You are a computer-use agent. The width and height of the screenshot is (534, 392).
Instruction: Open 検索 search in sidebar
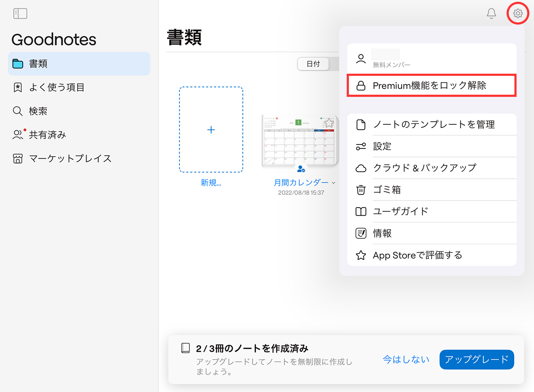point(79,111)
